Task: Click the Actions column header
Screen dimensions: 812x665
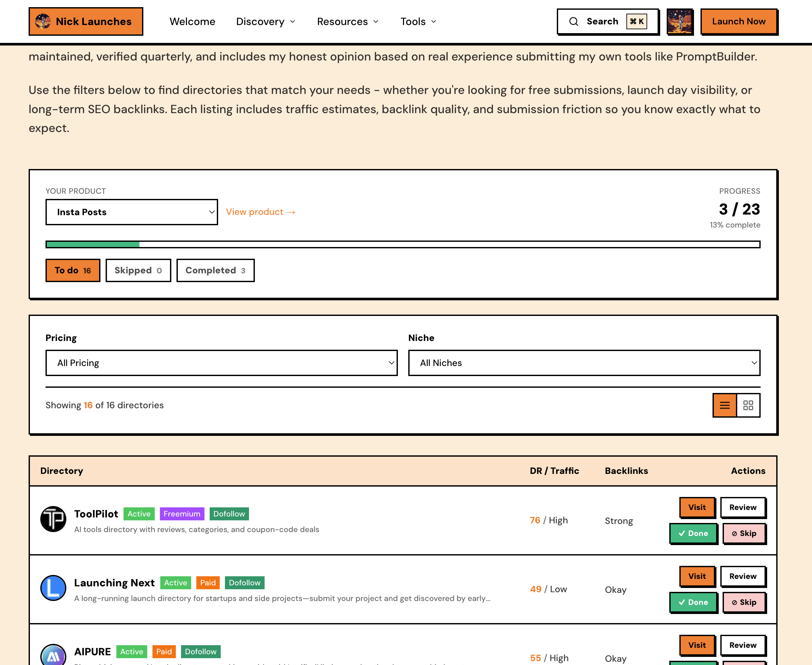Action: (748, 471)
